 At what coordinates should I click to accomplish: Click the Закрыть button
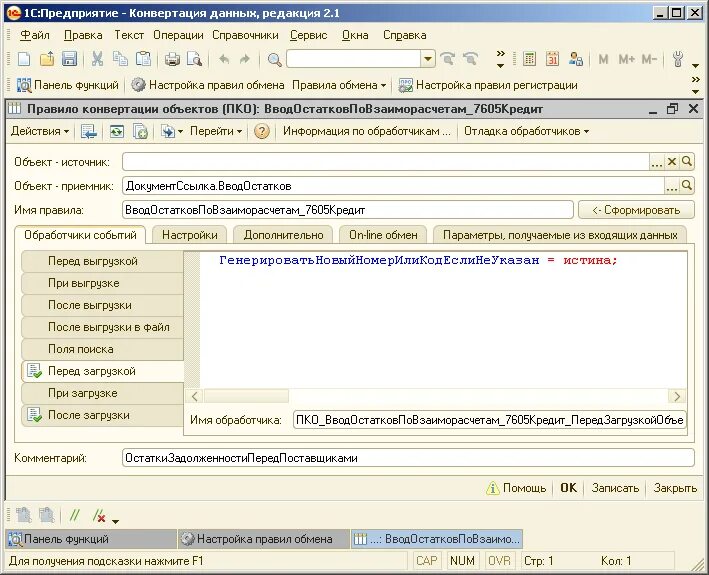pos(675,488)
